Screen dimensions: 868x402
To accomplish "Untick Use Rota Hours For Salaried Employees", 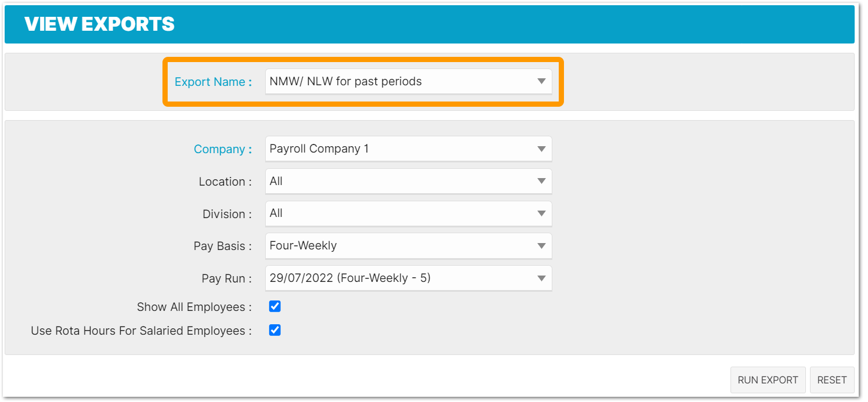I will point(275,330).
